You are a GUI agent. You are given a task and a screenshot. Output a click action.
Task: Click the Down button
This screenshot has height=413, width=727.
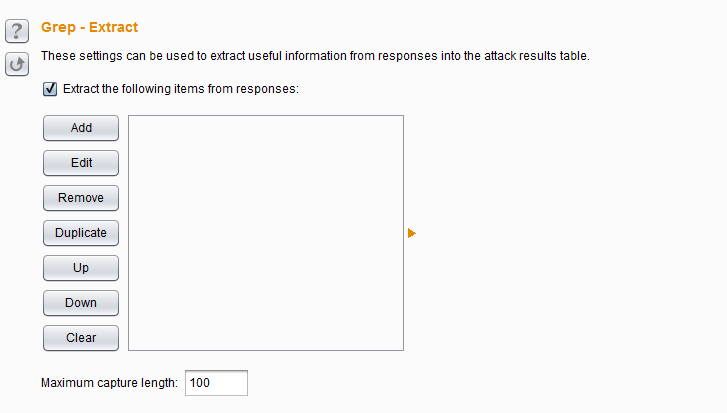coord(81,303)
